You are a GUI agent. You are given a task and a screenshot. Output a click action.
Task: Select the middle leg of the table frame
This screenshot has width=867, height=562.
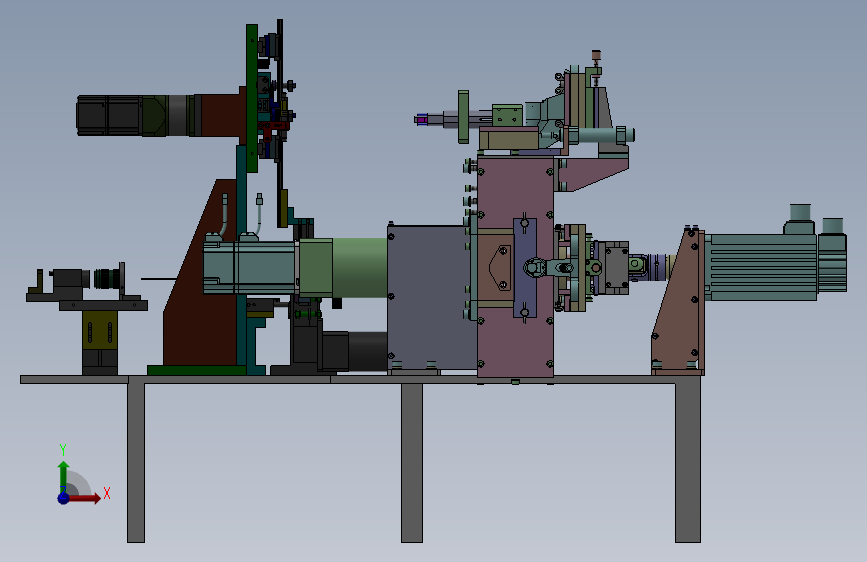click(412, 463)
